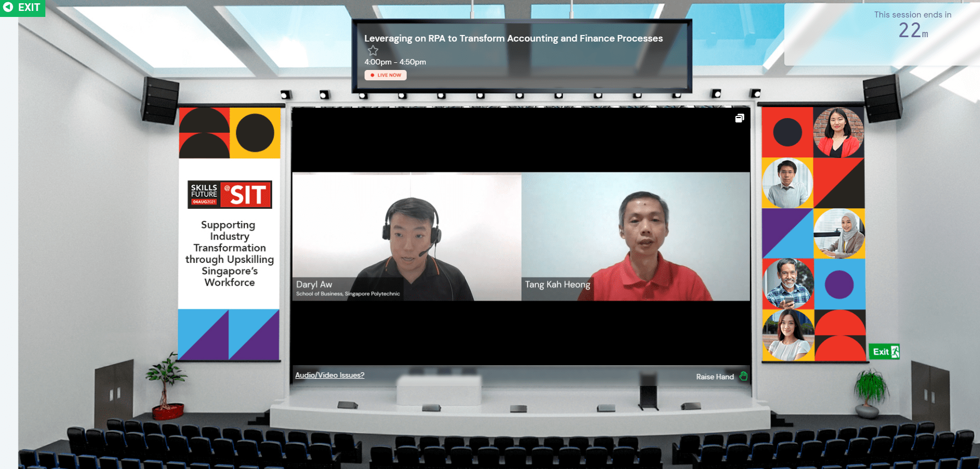Click portrait of woman wearing hijab
This screenshot has height=469, width=980.
(839, 233)
